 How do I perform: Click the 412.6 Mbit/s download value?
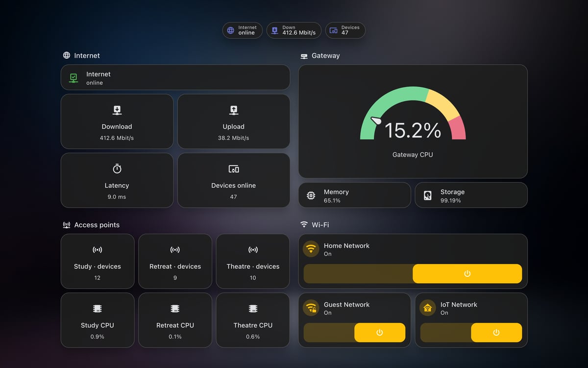point(117,138)
